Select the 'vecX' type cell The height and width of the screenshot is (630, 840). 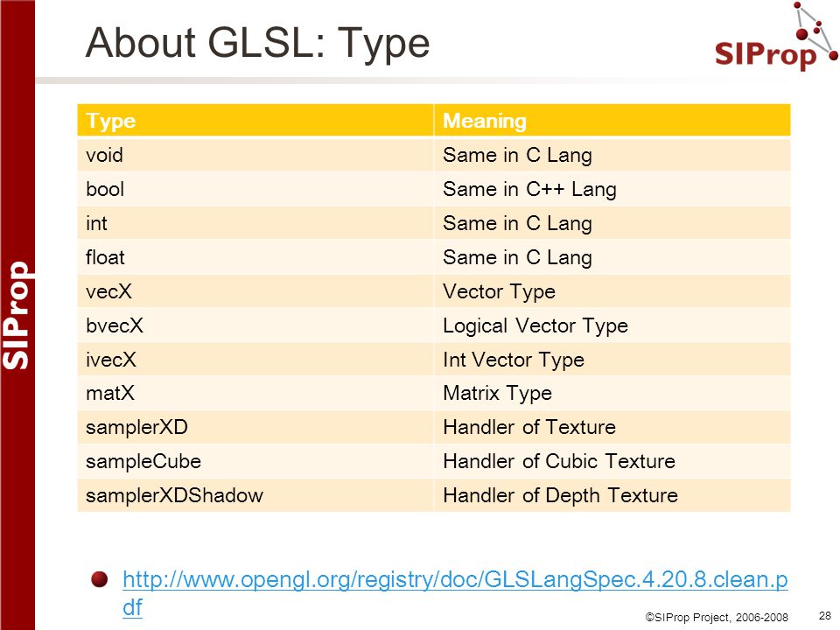[x=255, y=291]
